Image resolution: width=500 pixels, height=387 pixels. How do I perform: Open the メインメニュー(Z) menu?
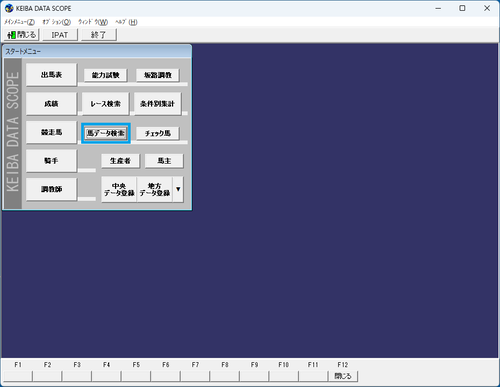(x=19, y=22)
